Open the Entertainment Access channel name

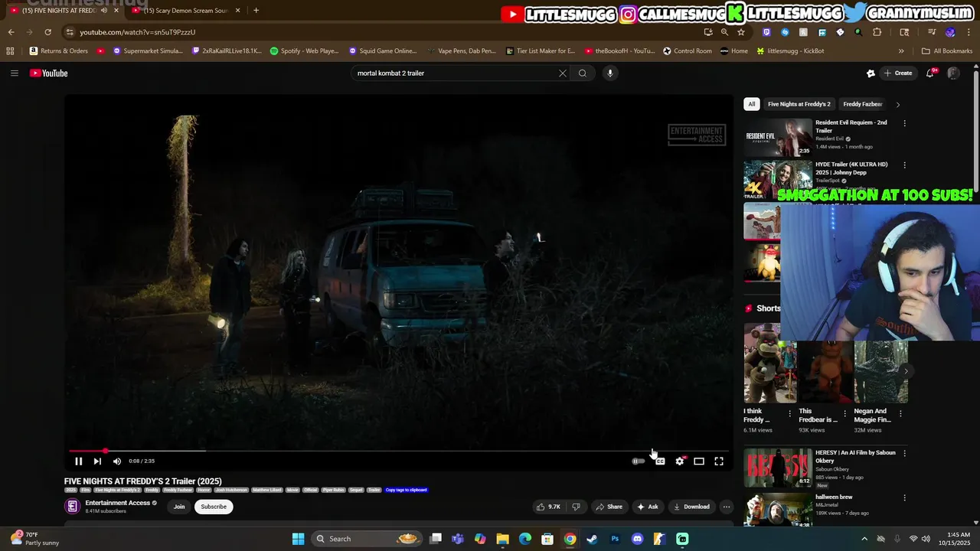pos(118,503)
